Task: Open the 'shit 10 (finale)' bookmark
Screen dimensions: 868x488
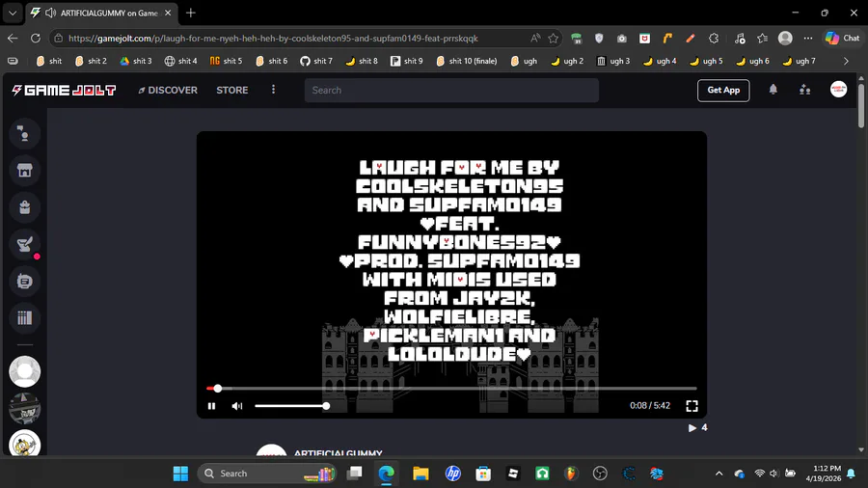Action: [x=467, y=61]
